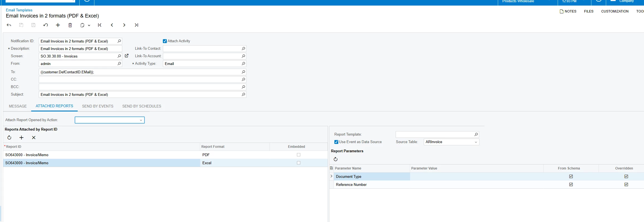
Task: Click the Parameter Value cell for Document Type
Action: click(476, 176)
